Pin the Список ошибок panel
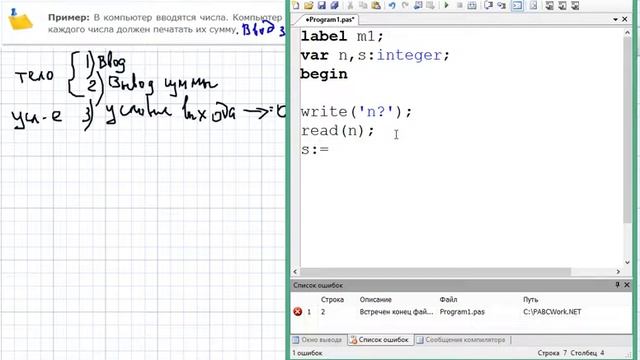 pos(618,284)
